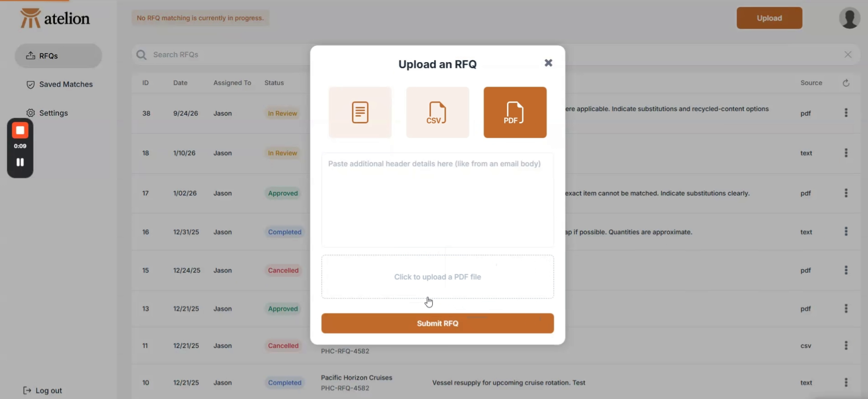This screenshot has height=399, width=868.
Task: Pause the screen recording
Action: (x=20, y=162)
